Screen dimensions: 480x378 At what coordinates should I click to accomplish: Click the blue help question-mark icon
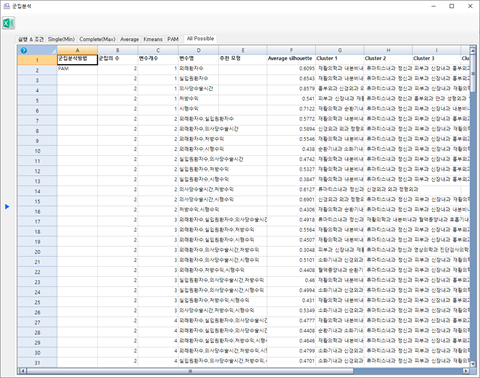click(24, 50)
